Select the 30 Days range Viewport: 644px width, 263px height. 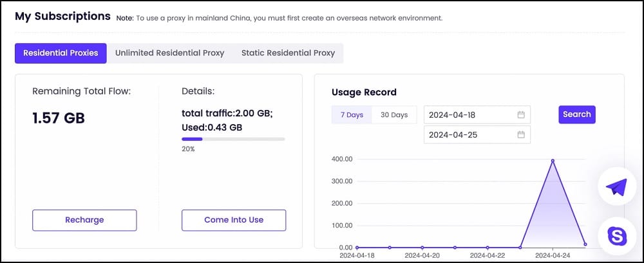tap(394, 115)
